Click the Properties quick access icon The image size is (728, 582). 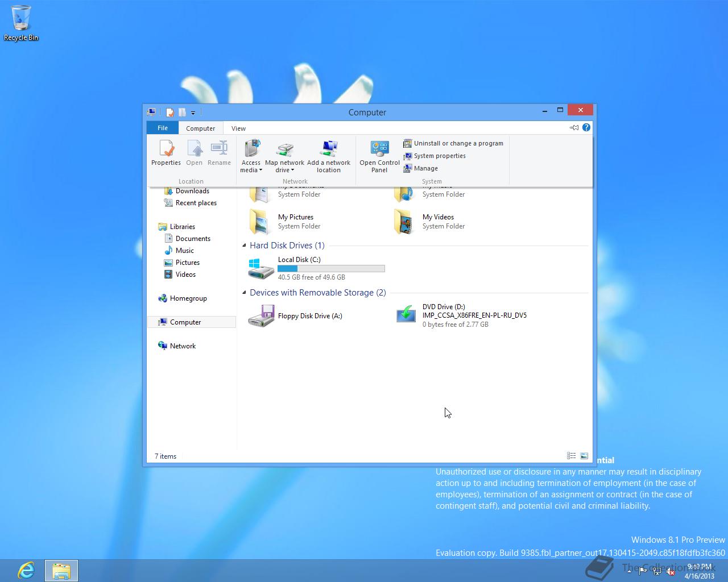click(169, 113)
